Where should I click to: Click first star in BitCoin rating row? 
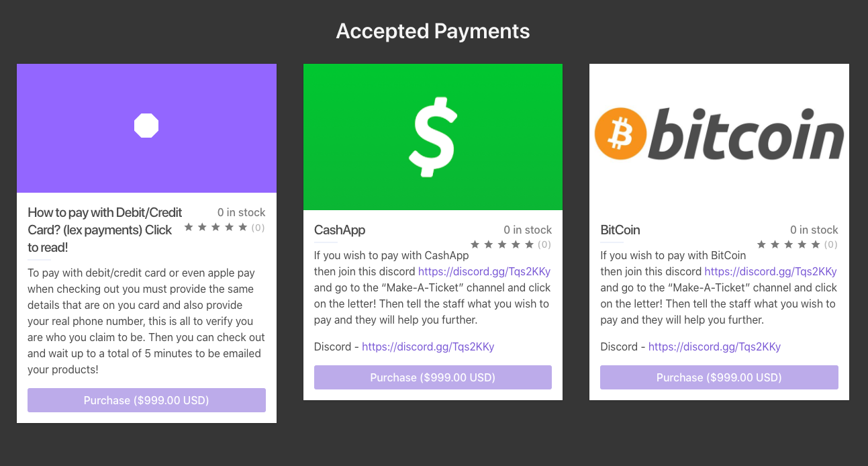762,244
